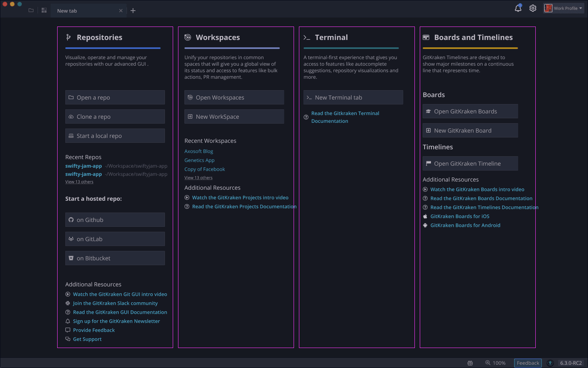The width and height of the screenshot is (588, 368).
Task: Click Open GitKraken Timeline button
Action: pos(470,164)
